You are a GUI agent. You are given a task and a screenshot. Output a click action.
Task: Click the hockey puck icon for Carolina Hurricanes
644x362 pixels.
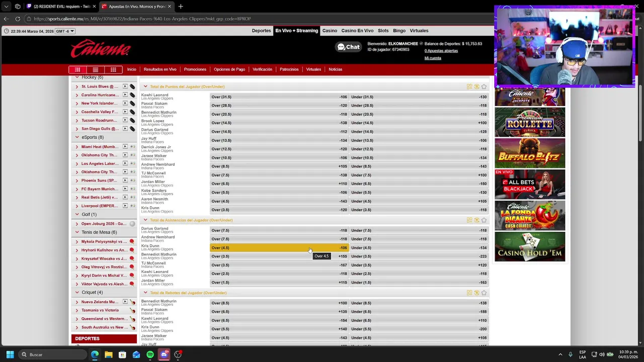click(132, 95)
